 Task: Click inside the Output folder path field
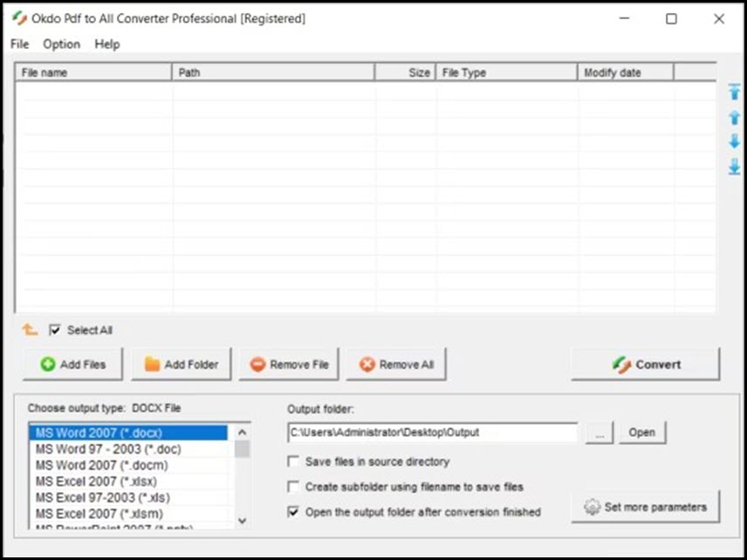[x=433, y=433]
